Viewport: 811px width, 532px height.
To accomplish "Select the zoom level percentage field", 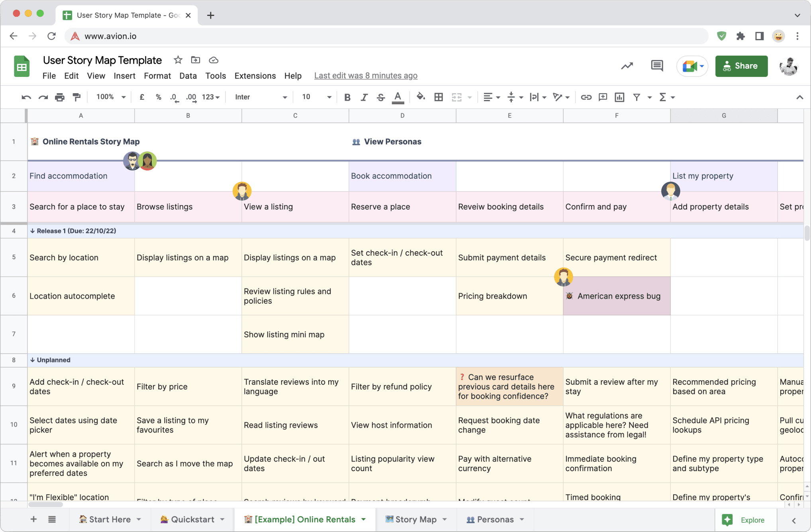I will tap(110, 97).
